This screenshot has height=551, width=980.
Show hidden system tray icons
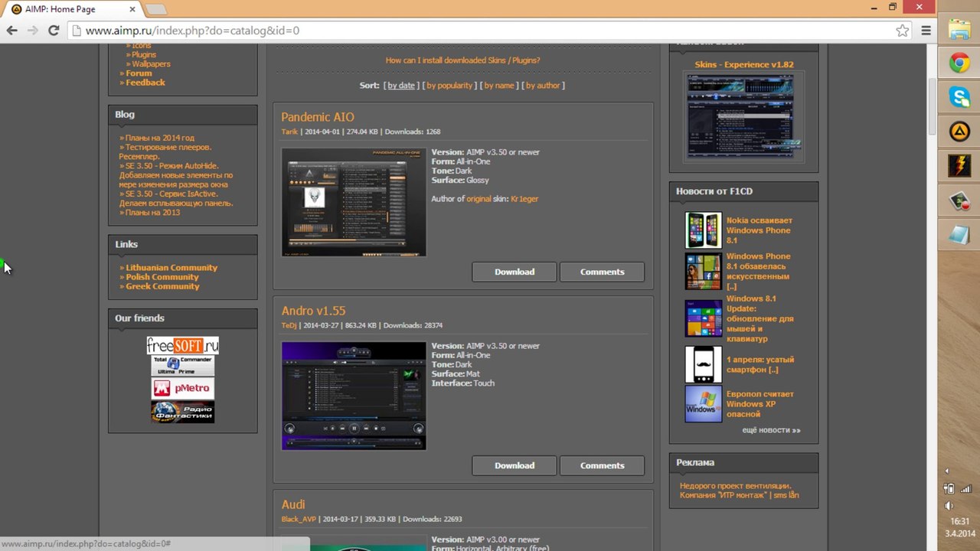[x=947, y=471]
